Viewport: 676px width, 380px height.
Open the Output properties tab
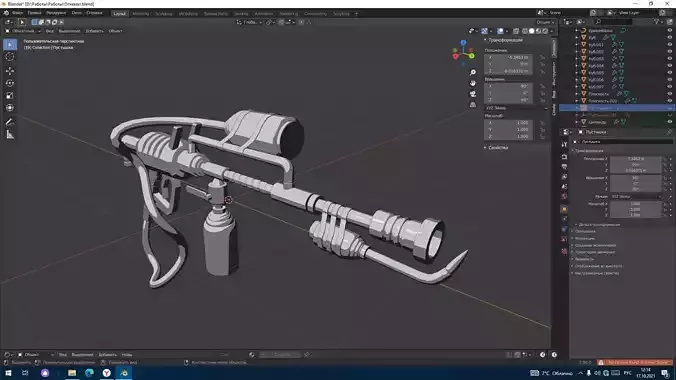(x=564, y=166)
